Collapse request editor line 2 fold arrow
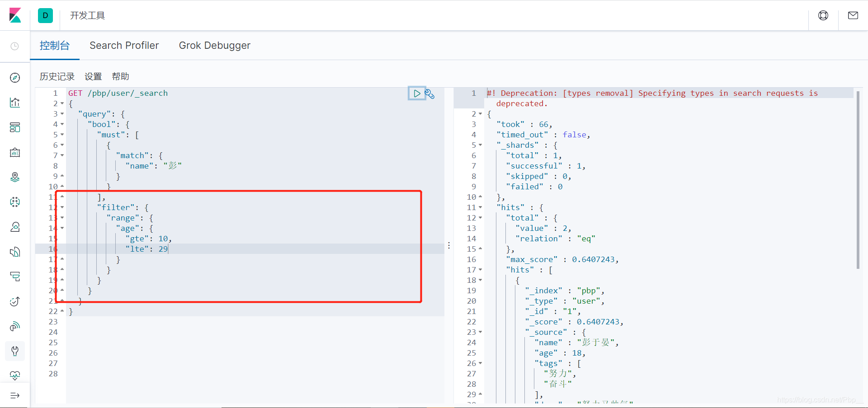The height and width of the screenshot is (408, 868). click(62, 103)
